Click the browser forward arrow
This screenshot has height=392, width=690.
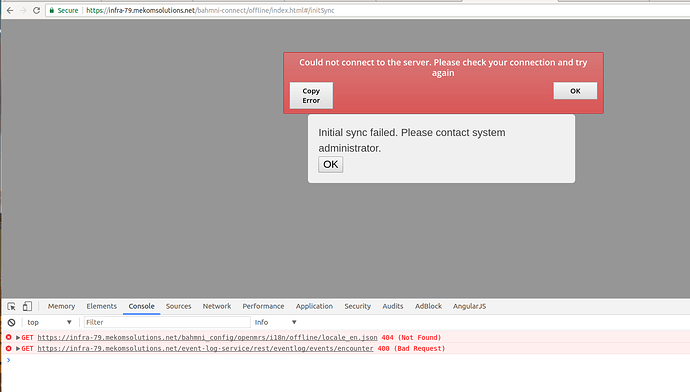coord(23,10)
